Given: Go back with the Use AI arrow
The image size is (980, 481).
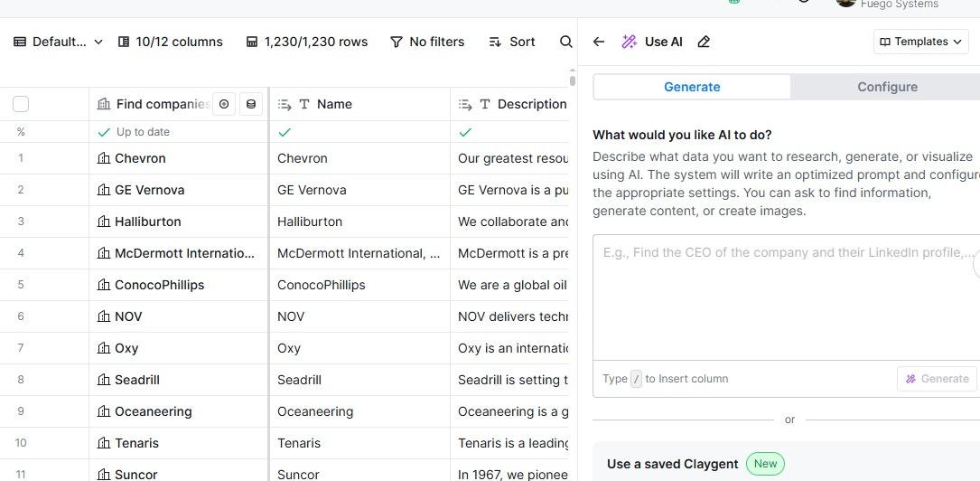Looking at the screenshot, I should point(599,42).
